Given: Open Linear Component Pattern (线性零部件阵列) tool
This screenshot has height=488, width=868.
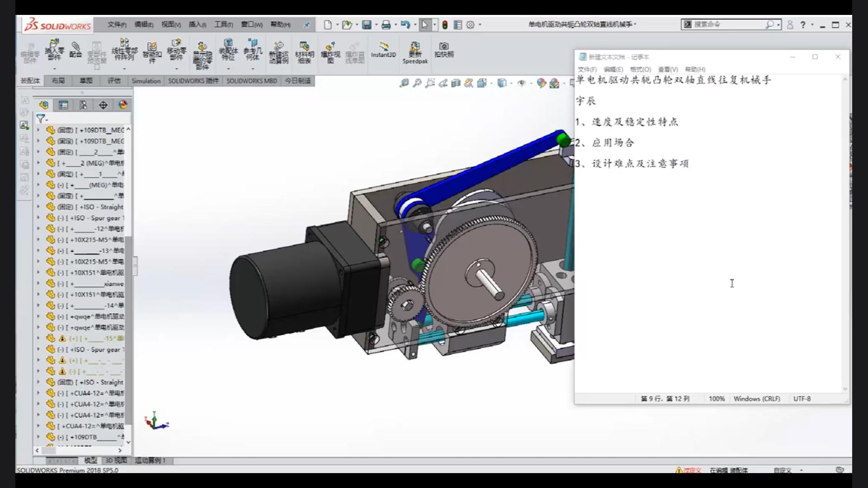Looking at the screenshot, I should pos(124,50).
